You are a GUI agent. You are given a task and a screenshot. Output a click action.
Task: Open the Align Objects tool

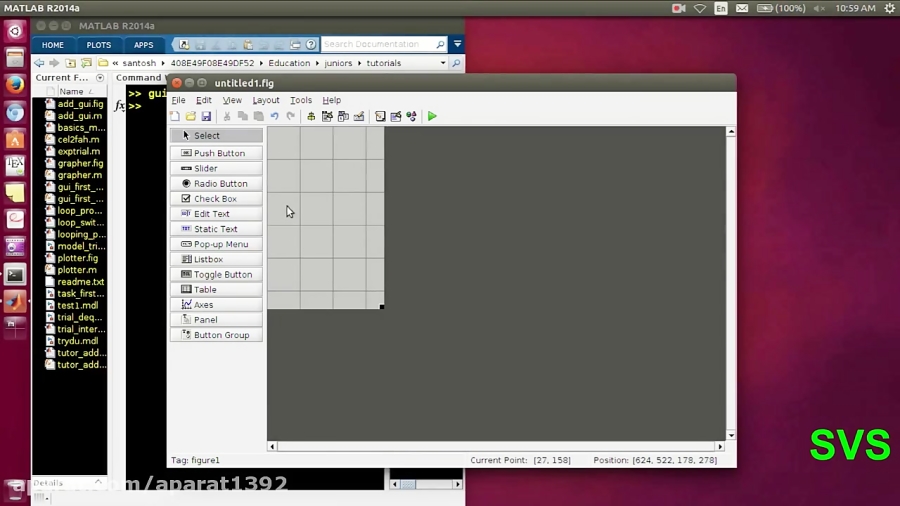(311, 116)
